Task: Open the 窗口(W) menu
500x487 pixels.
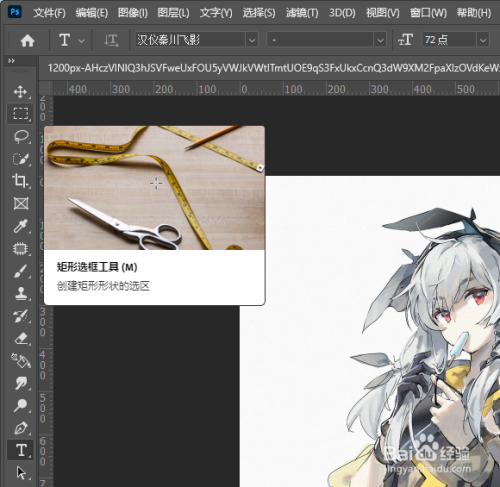Action: click(x=428, y=13)
